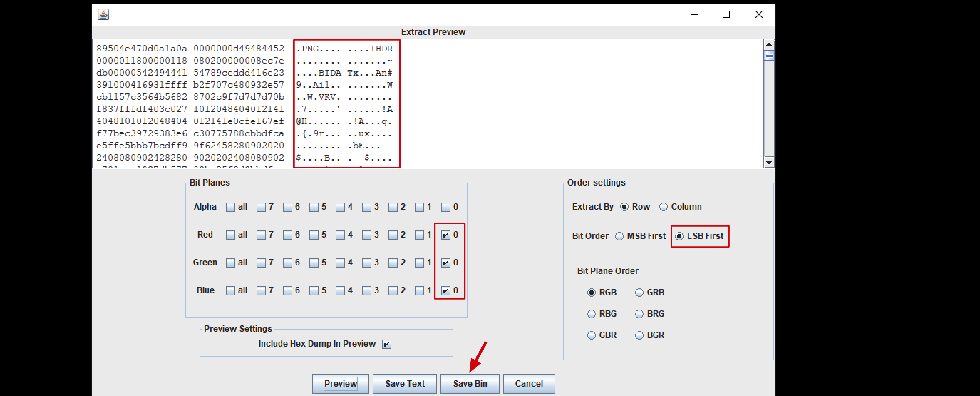980x396 pixels.
Task: Check the Red all checkbox
Action: tap(230, 235)
